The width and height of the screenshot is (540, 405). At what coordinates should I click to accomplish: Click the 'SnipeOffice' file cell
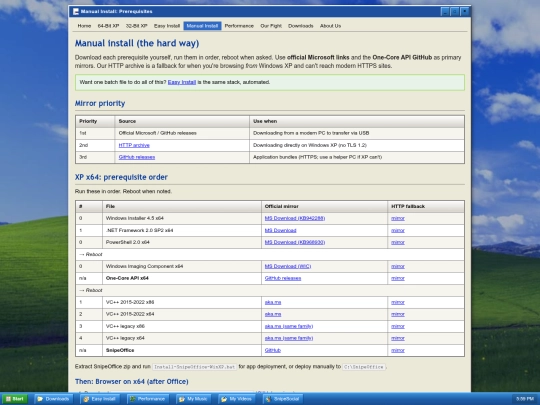tap(182, 350)
